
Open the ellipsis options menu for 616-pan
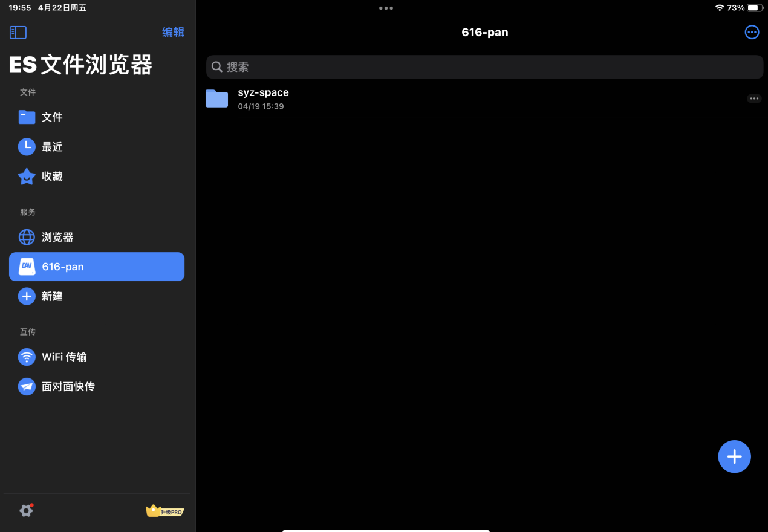pyautogui.click(x=752, y=32)
